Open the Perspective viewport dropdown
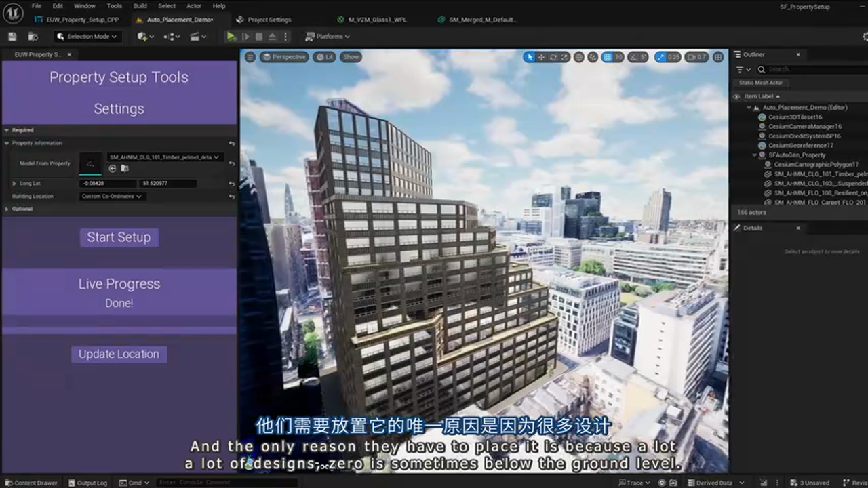868x488 pixels. click(285, 57)
